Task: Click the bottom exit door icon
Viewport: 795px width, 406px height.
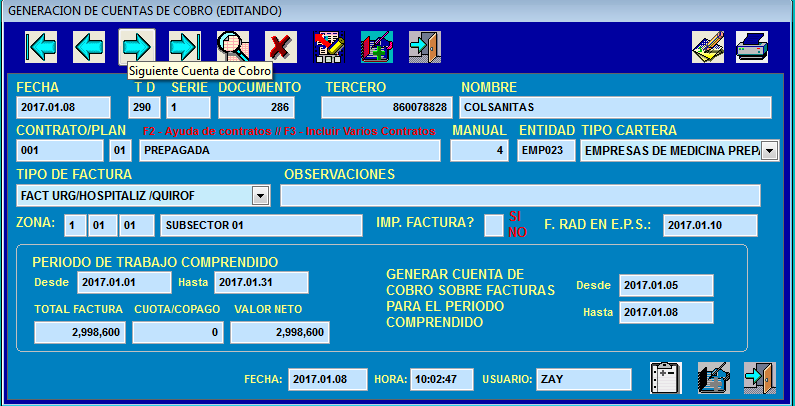Action: [x=760, y=378]
